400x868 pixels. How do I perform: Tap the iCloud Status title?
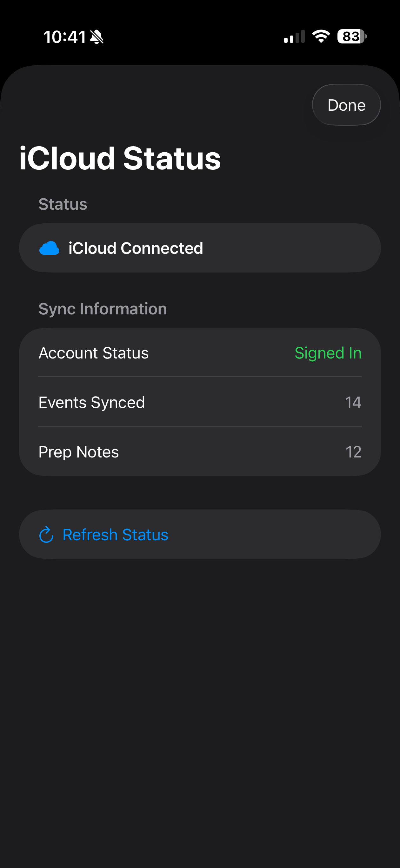pos(120,158)
